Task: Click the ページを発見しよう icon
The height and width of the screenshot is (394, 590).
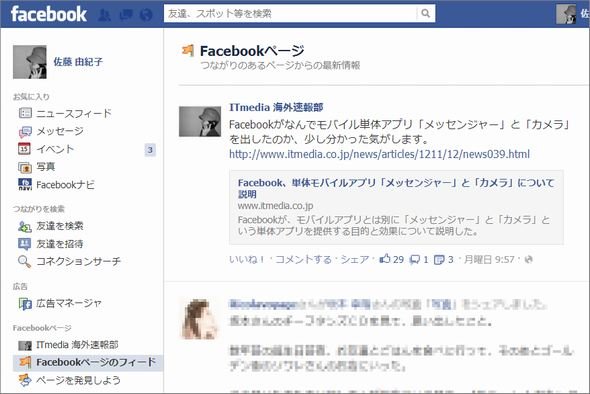Action: (25, 380)
